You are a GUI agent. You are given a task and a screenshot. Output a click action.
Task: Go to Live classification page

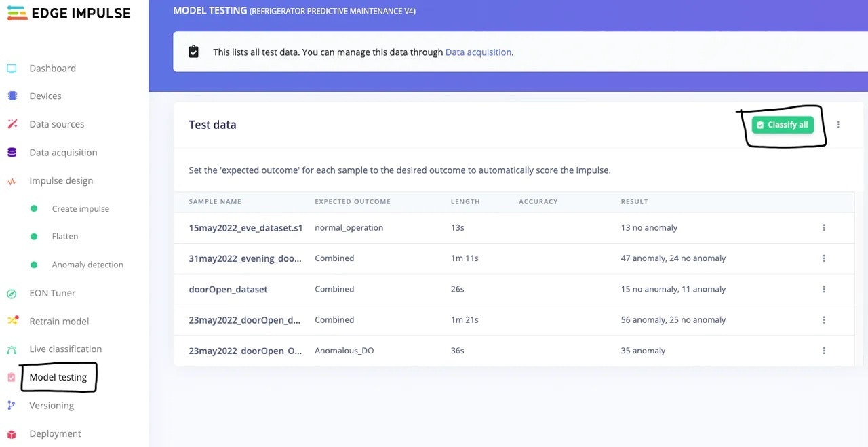click(65, 349)
